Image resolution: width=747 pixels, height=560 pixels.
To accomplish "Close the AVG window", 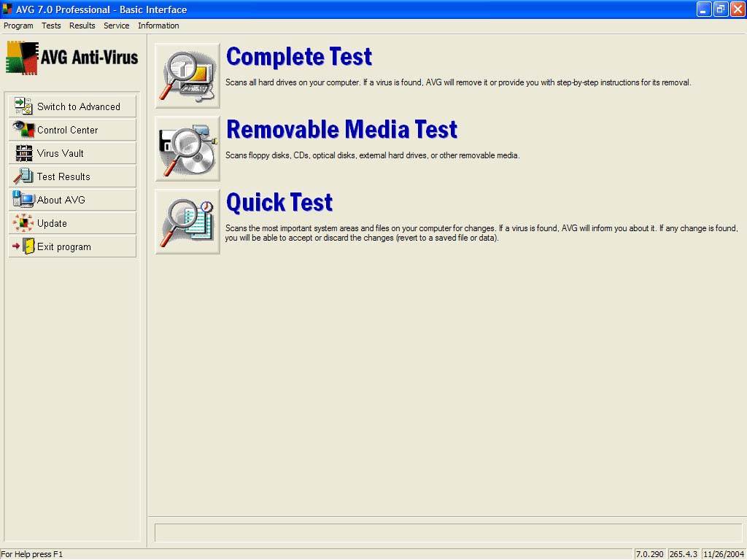I will (737, 9).
